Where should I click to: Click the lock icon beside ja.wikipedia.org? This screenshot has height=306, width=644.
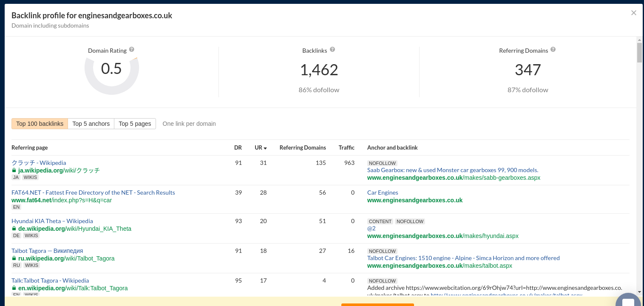pos(14,170)
